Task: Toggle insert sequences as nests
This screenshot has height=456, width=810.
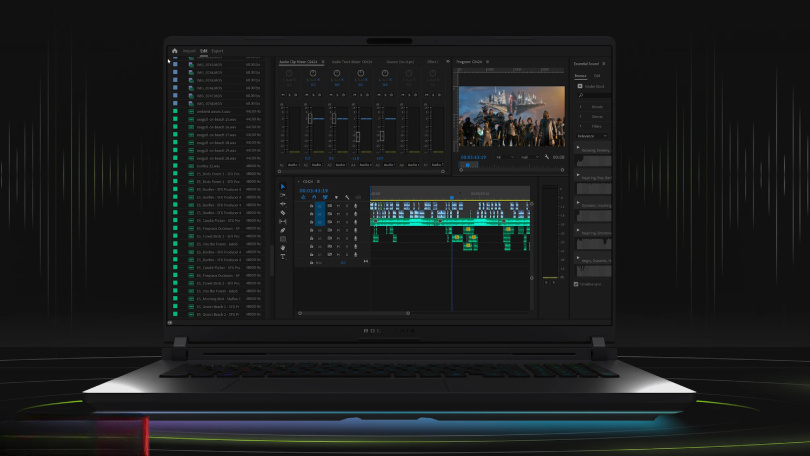Action: point(303,197)
